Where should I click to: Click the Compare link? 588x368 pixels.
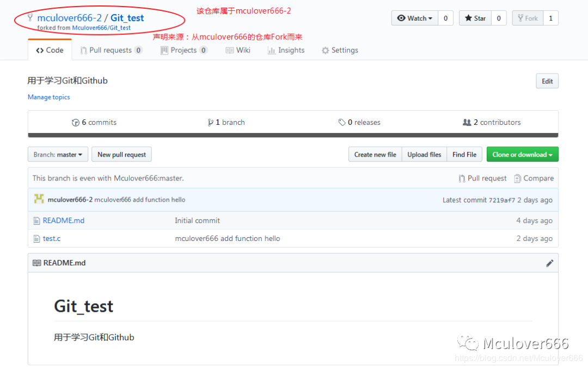534,178
